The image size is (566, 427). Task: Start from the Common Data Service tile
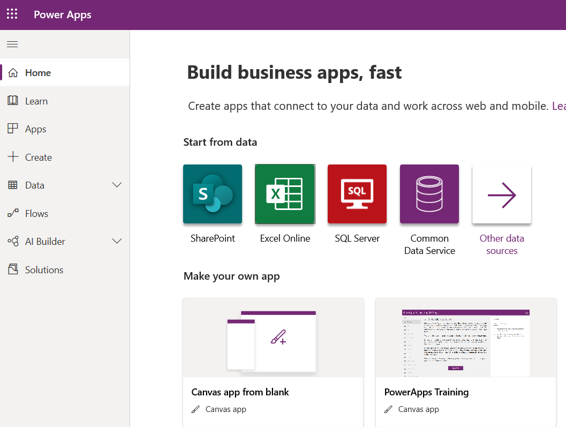point(429,194)
